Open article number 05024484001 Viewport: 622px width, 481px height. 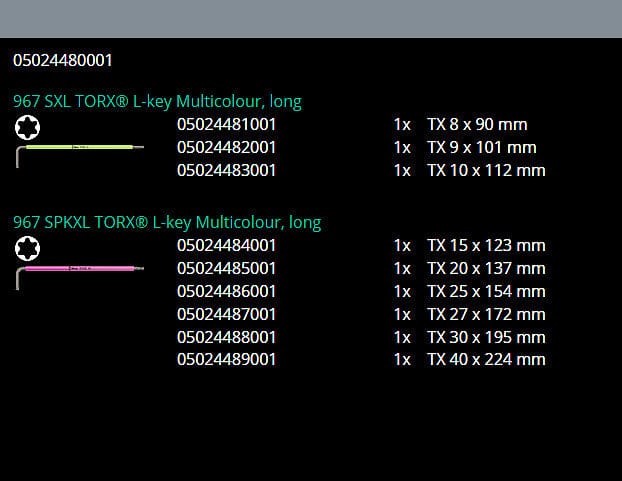coord(227,245)
